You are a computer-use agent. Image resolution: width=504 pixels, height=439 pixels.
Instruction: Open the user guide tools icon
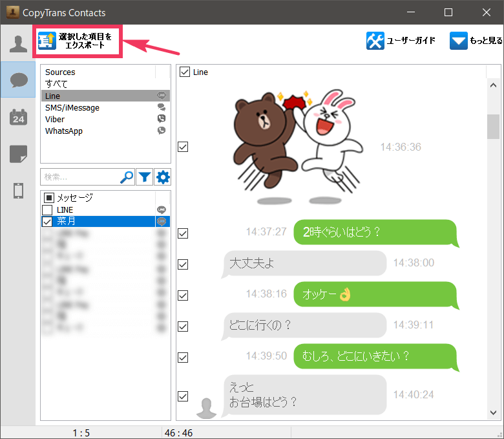[375, 41]
